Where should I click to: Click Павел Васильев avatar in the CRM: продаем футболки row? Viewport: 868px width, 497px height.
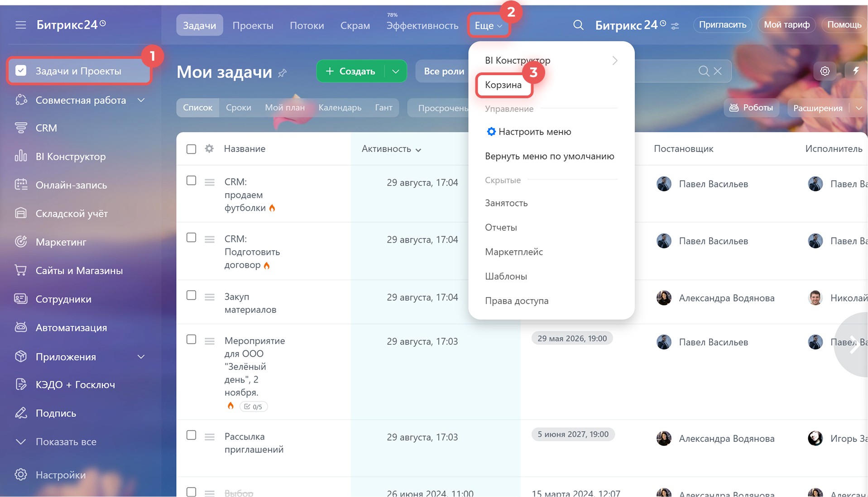pos(664,184)
